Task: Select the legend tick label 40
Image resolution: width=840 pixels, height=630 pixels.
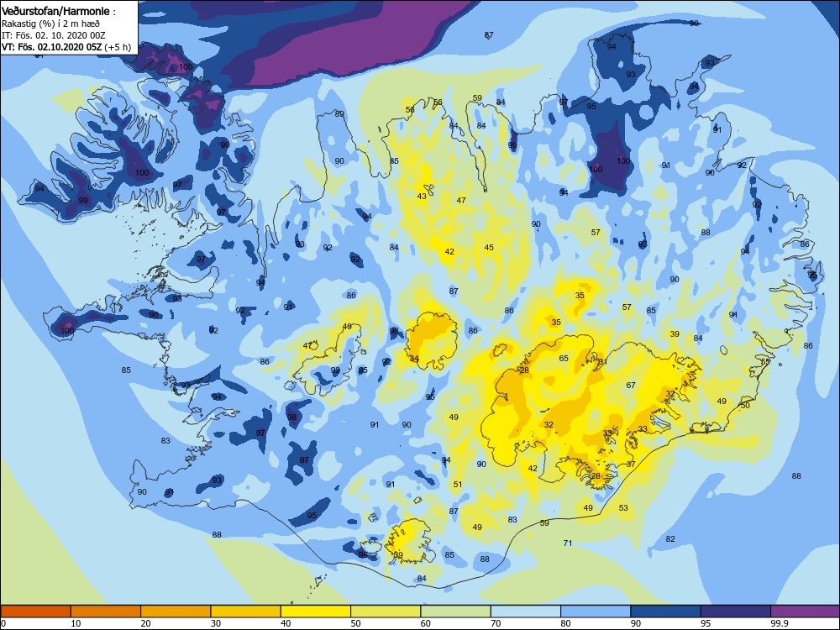Action: point(286,623)
